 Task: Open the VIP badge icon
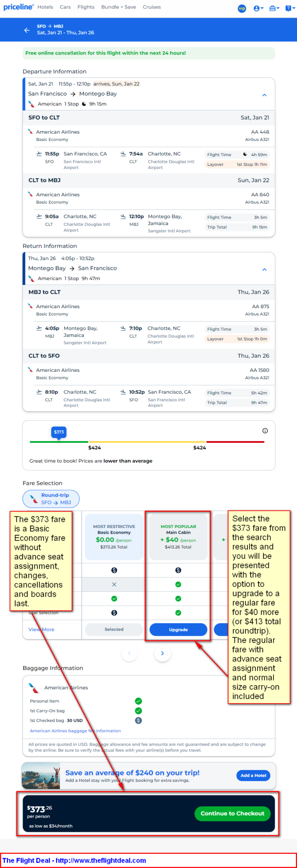[x=242, y=8]
